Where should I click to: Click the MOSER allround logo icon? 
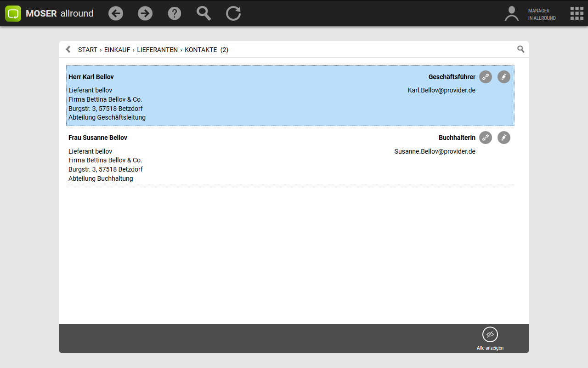pyautogui.click(x=13, y=13)
